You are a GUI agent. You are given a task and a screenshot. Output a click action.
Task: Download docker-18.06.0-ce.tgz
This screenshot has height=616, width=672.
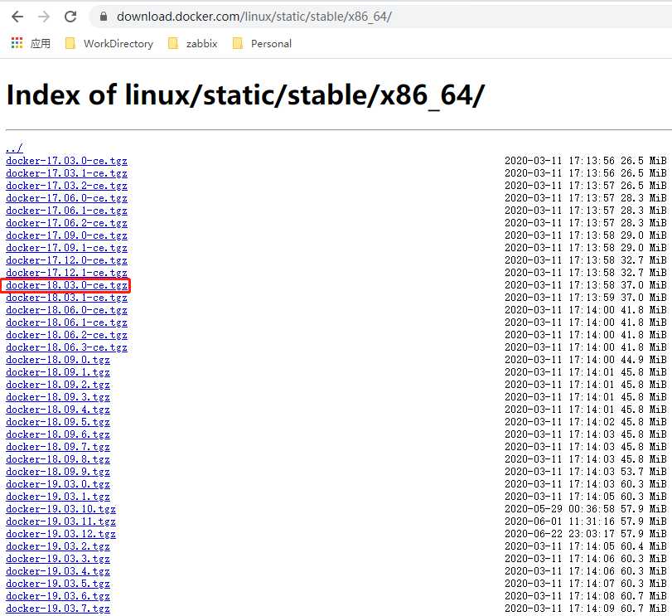66,310
